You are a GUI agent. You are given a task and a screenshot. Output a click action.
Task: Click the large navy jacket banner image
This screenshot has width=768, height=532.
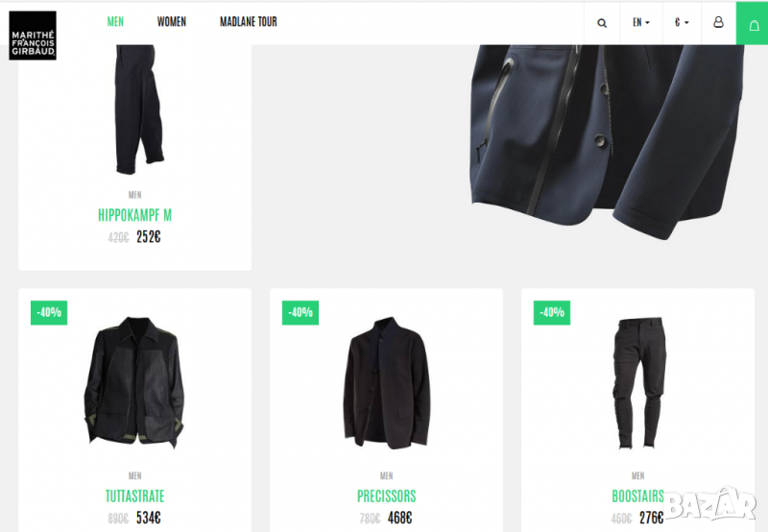(x=608, y=142)
